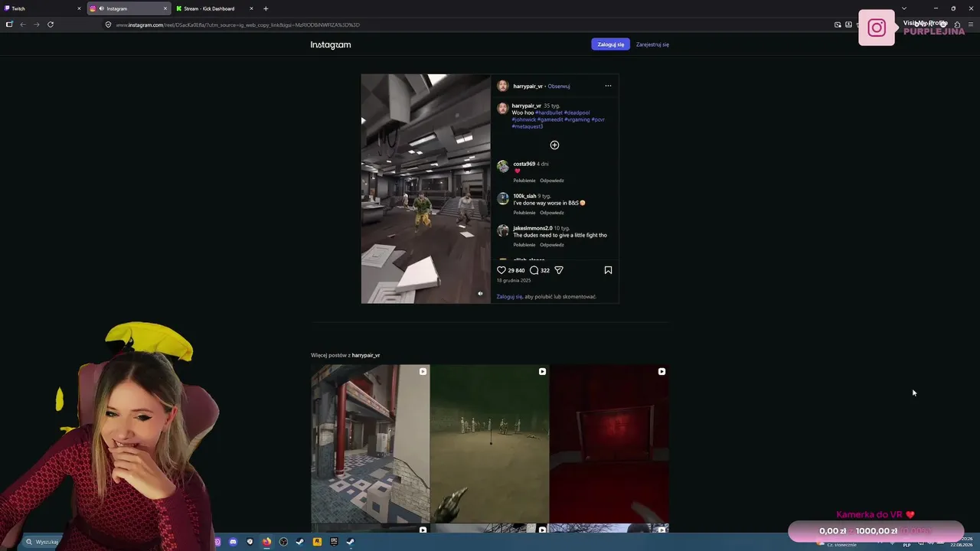Open costa969's profile picture
Image resolution: width=980 pixels, height=551 pixels.
point(503,167)
